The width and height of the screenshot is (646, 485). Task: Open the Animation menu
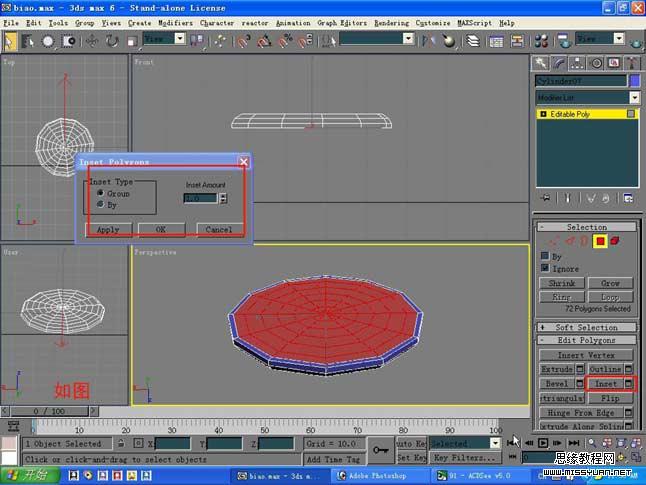(x=293, y=23)
